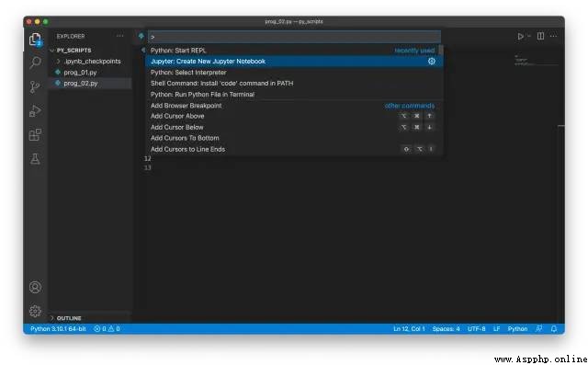The height and width of the screenshot is (365, 588).
Task: Show errors and warnings count
Action: (x=107, y=328)
